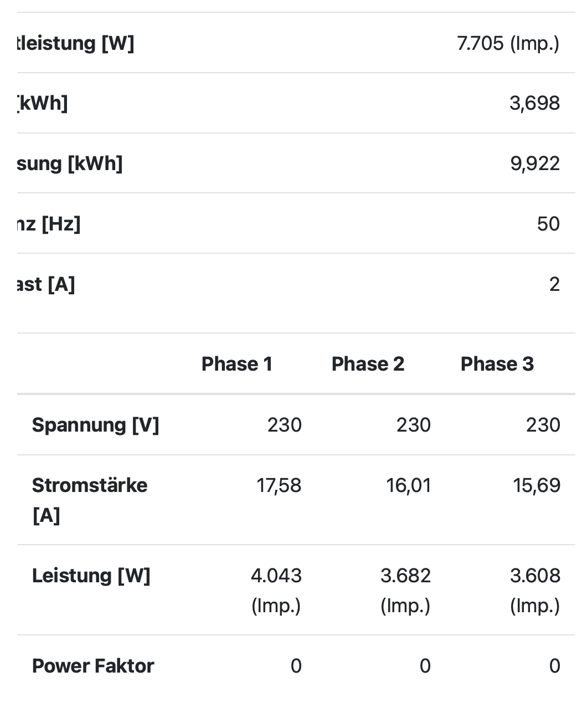Click the Phase 1 power 4.043
This screenshot has height=728, width=587.
[x=276, y=576]
